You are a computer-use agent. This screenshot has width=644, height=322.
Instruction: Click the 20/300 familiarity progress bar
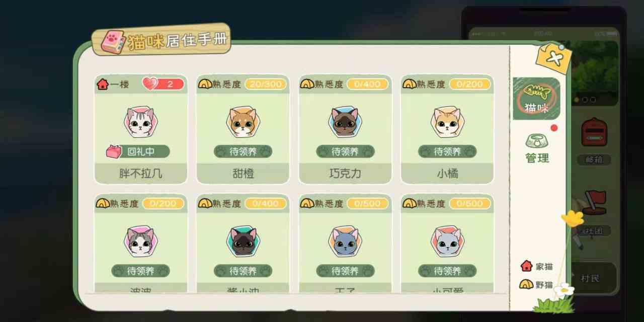pos(266,84)
